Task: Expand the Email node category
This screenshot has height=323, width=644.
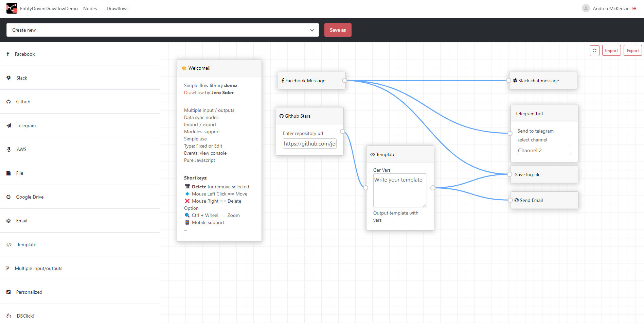Action: point(22,220)
